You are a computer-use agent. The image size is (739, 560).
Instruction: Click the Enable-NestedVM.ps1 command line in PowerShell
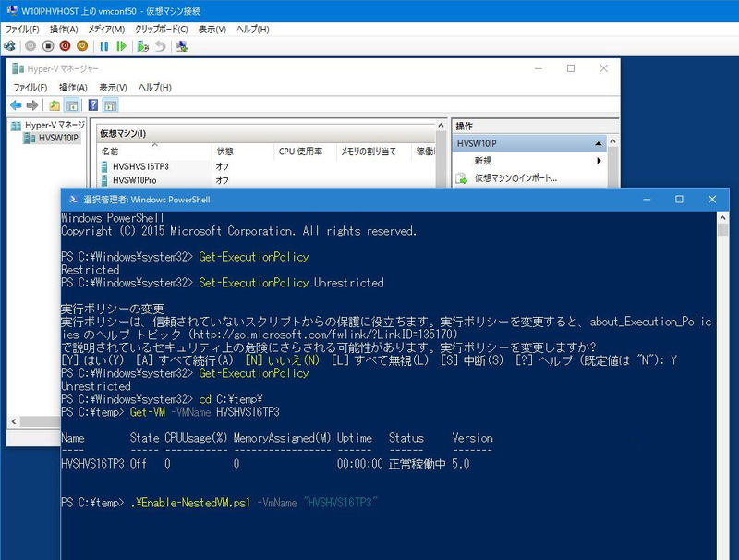click(220, 503)
